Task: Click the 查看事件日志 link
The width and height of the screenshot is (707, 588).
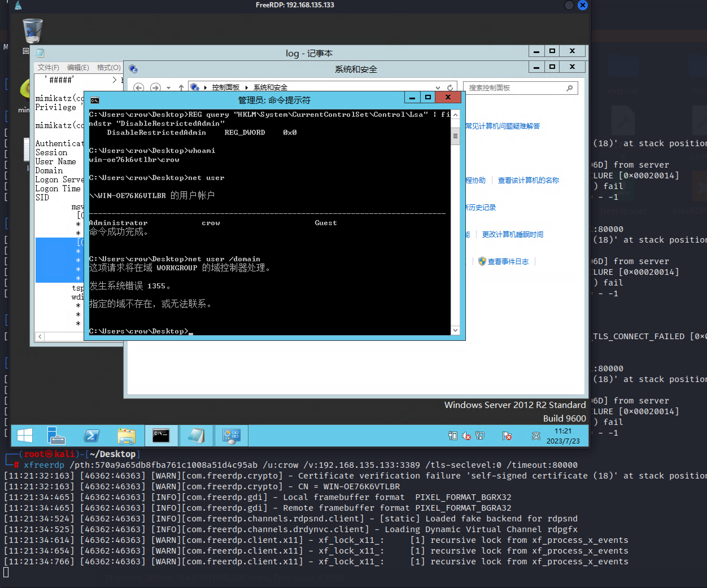Action: click(x=508, y=261)
